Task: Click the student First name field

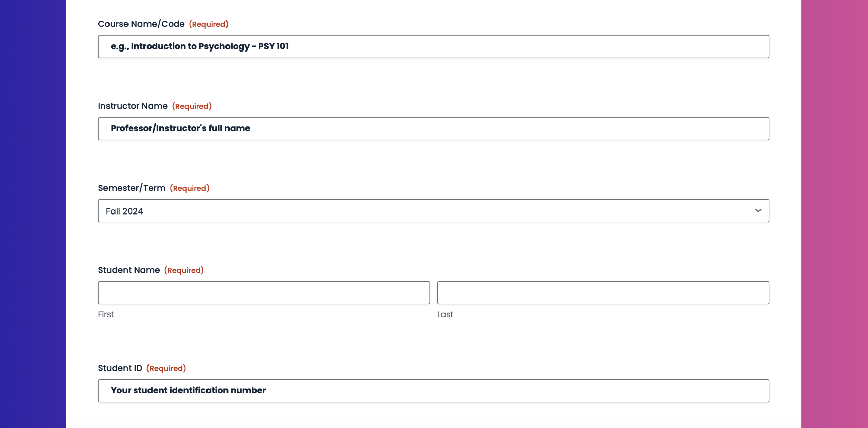Action: click(x=264, y=292)
